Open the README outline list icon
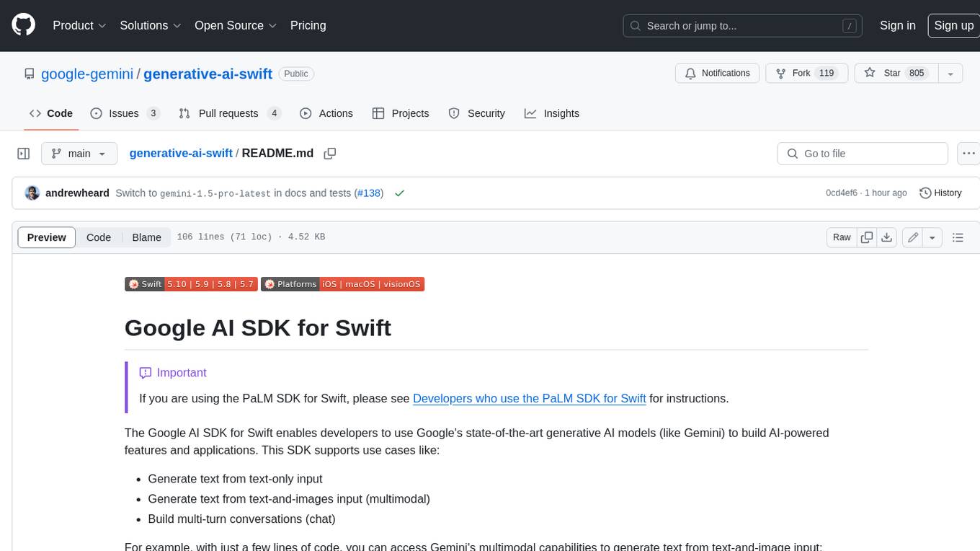 [x=958, y=237]
